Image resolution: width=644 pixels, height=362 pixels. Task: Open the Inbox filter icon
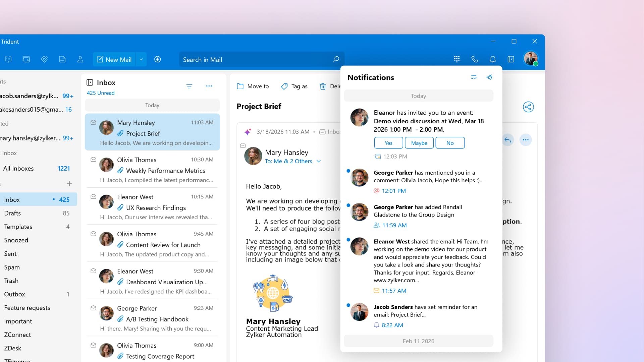(x=189, y=86)
